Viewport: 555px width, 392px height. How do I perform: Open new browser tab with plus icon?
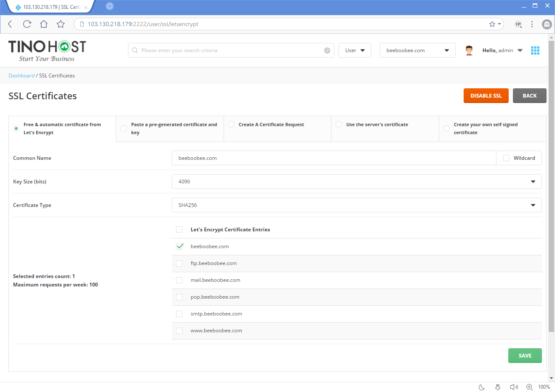(109, 6)
